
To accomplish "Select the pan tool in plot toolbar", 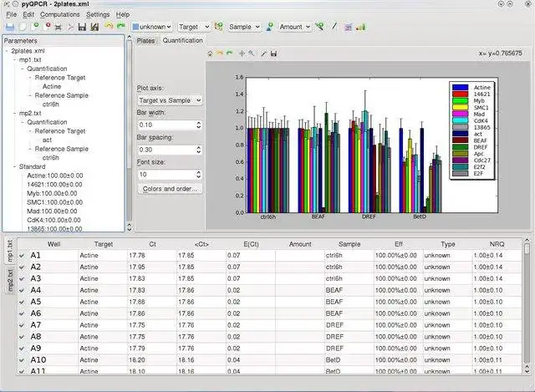I will 242,53.
